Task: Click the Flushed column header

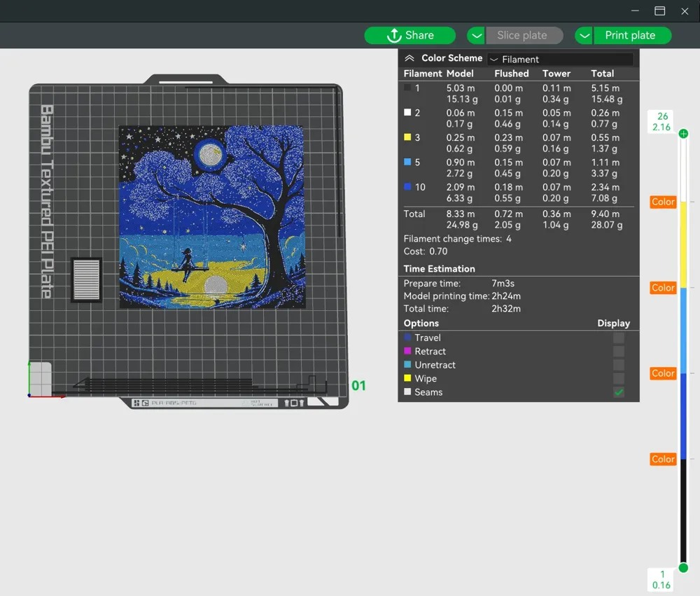Action: point(512,74)
